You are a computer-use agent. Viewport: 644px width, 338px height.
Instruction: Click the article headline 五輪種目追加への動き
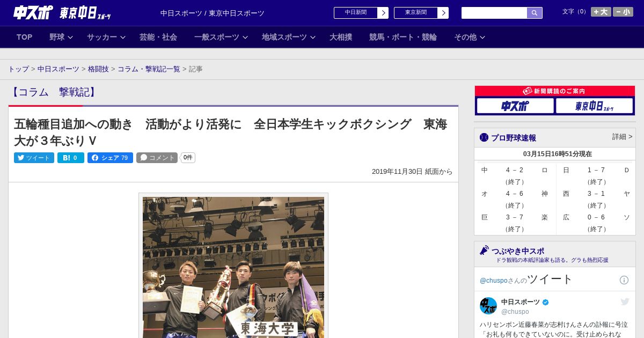point(230,132)
